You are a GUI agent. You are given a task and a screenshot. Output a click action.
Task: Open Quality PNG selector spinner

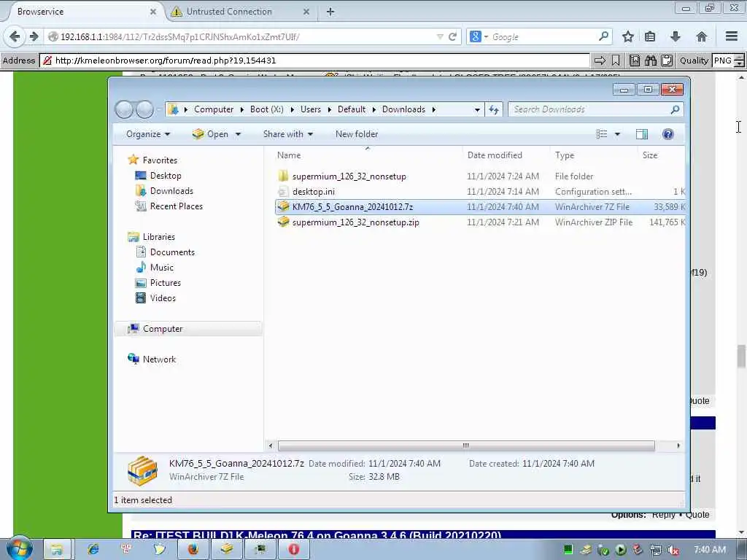(739, 61)
